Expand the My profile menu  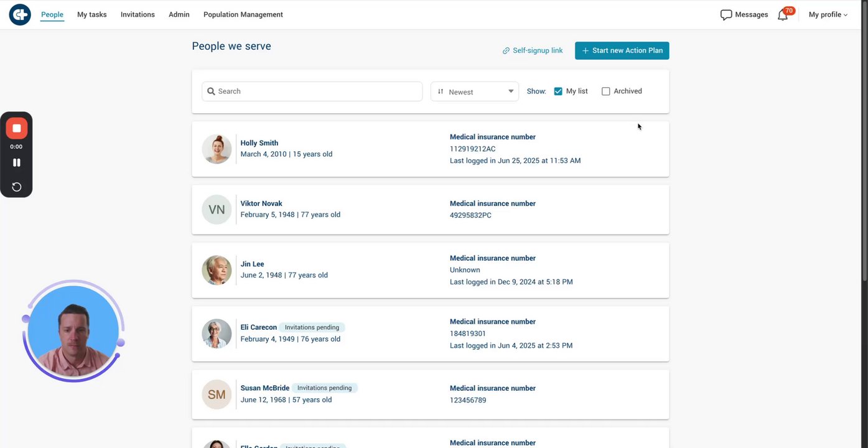[828, 15]
